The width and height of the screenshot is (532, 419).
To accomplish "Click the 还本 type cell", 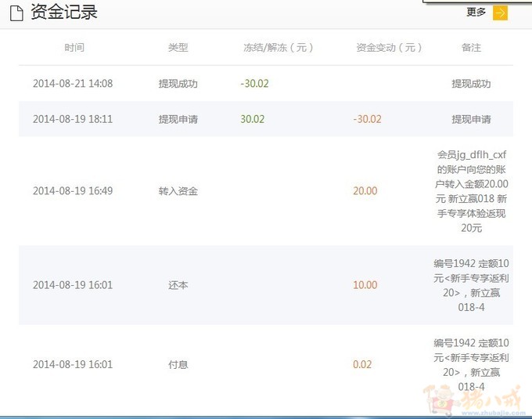I will pos(178,285).
